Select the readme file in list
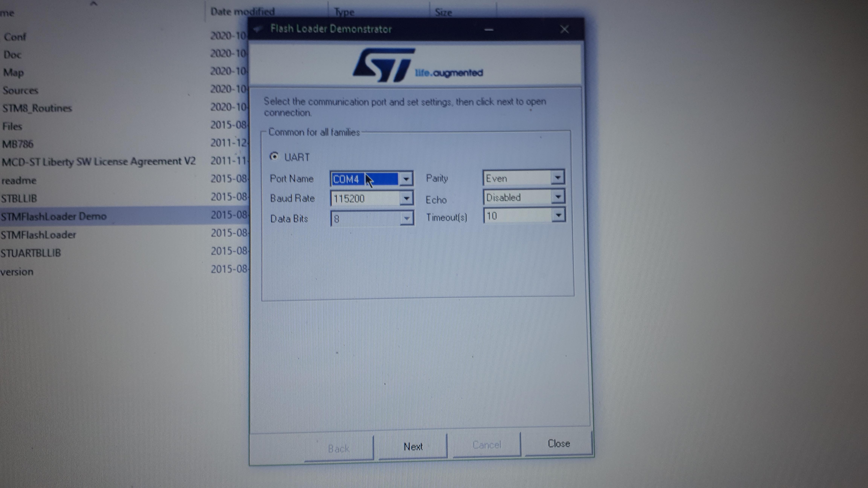This screenshot has width=868, height=488. tap(19, 181)
